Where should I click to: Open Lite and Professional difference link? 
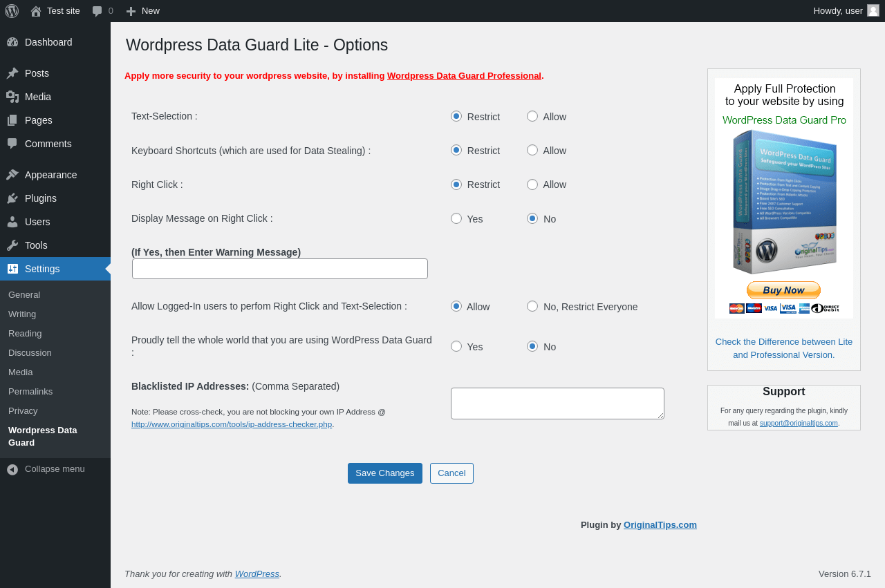point(784,348)
